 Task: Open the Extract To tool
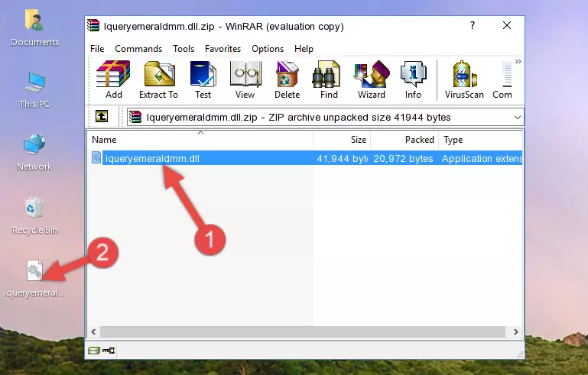coord(158,79)
